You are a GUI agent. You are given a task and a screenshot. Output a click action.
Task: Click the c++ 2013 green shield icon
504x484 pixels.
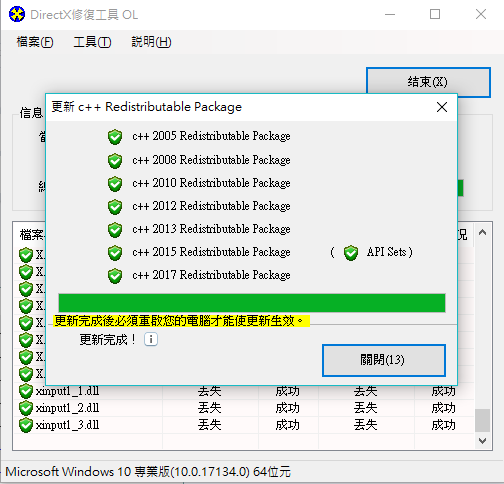115,230
